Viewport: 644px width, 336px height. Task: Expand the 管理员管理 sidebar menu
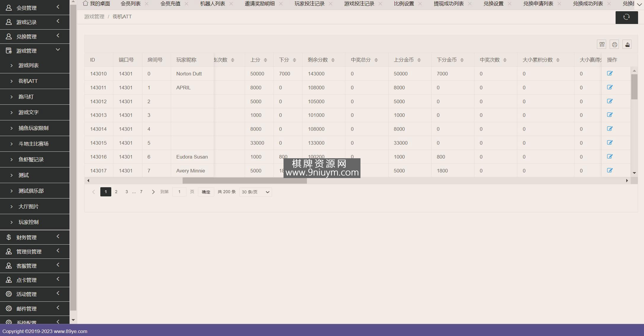tap(35, 251)
